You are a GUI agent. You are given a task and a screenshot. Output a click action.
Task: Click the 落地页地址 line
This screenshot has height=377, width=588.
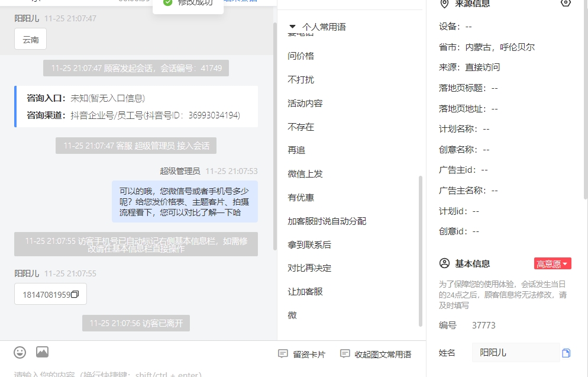pyautogui.click(x=468, y=109)
